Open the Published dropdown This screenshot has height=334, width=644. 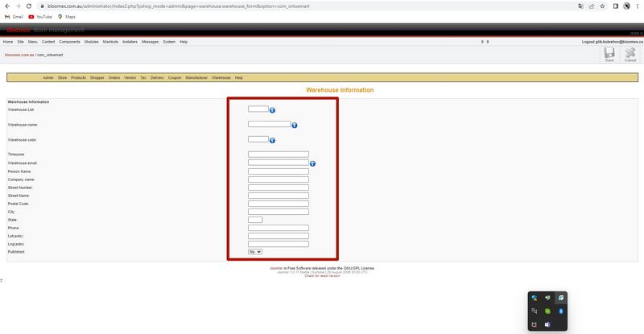coord(255,251)
